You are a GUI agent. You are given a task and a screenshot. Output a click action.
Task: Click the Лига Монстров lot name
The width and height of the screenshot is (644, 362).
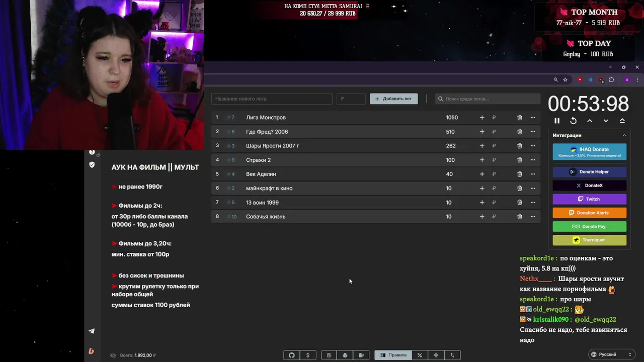(266, 118)
